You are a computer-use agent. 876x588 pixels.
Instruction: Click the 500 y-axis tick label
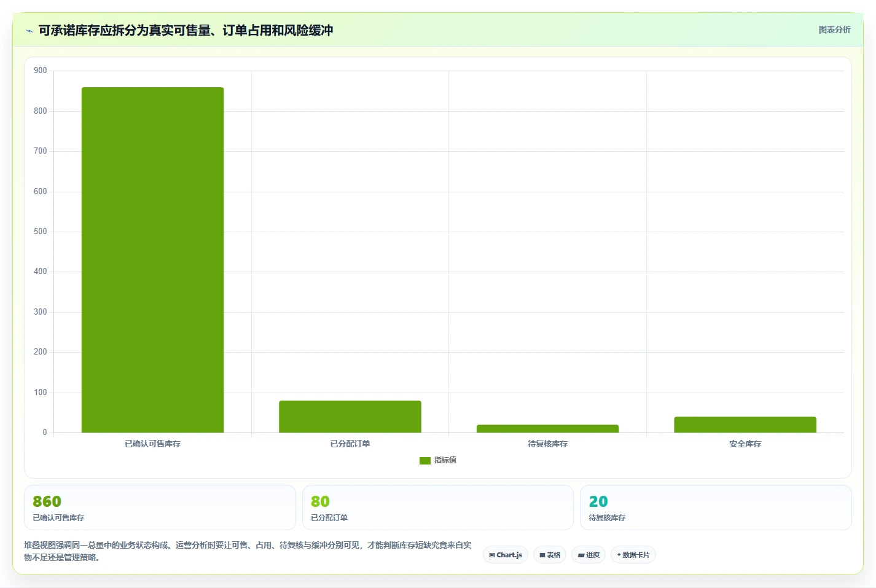tap(41, 232)
